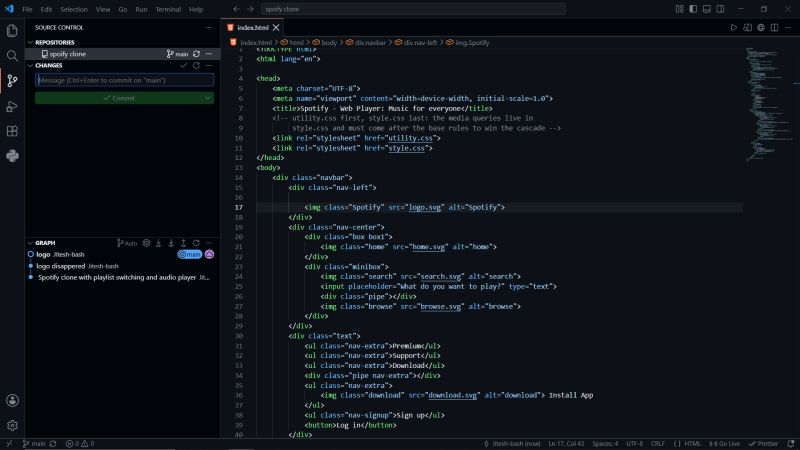Open the CRLF end-of-line selector
This screenshot has height=450, width=800.
(x=658, y=443)
